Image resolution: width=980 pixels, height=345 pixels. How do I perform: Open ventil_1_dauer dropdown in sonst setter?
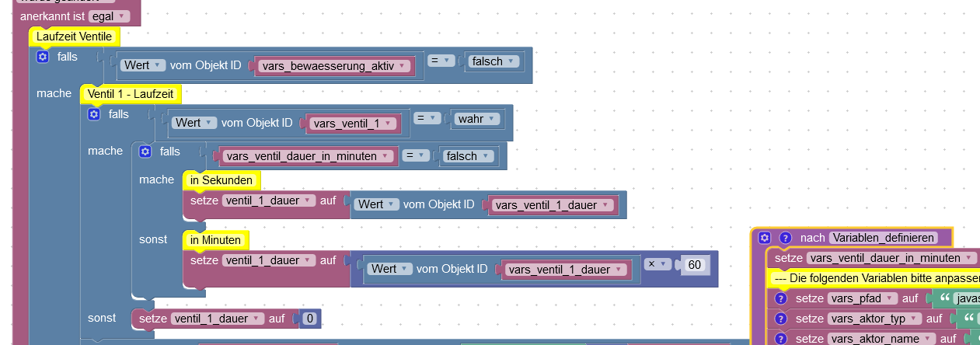(x=218, y=319)
